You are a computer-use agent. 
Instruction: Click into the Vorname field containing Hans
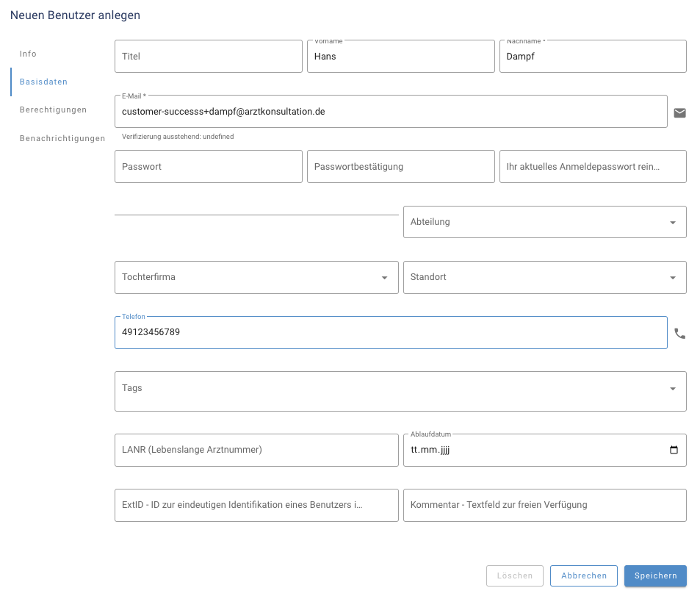click(x=400, y=57)
